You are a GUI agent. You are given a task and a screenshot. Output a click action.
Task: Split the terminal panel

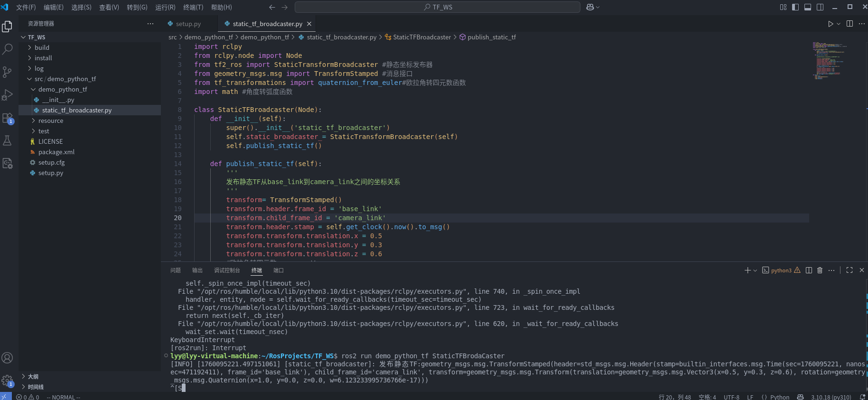(x=809, y=270)
